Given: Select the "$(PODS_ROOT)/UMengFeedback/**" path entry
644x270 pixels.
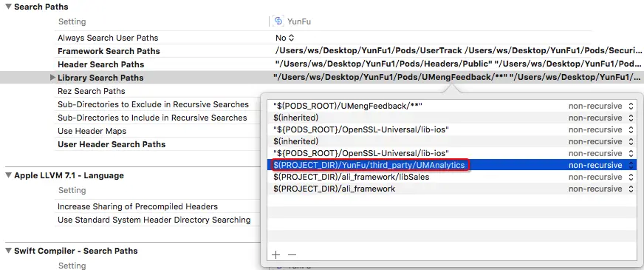Looking at the screenshot, I should (x=348, y=107).
